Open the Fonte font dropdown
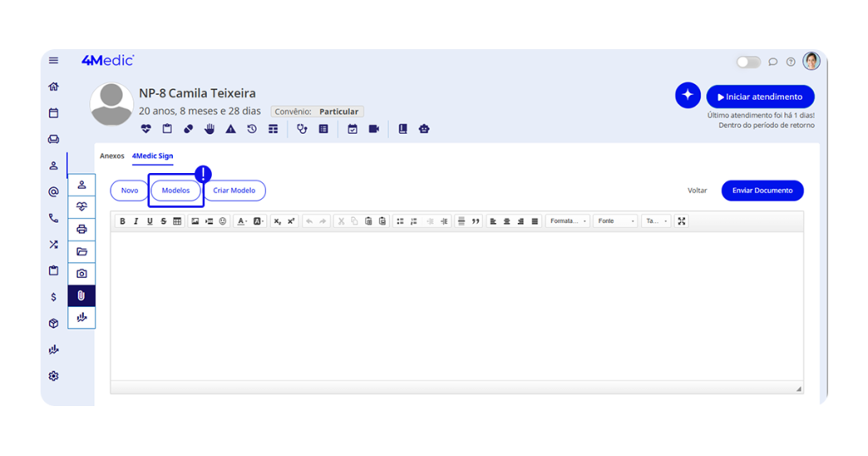The image size is (868, 456). click(x=615, y=221)
